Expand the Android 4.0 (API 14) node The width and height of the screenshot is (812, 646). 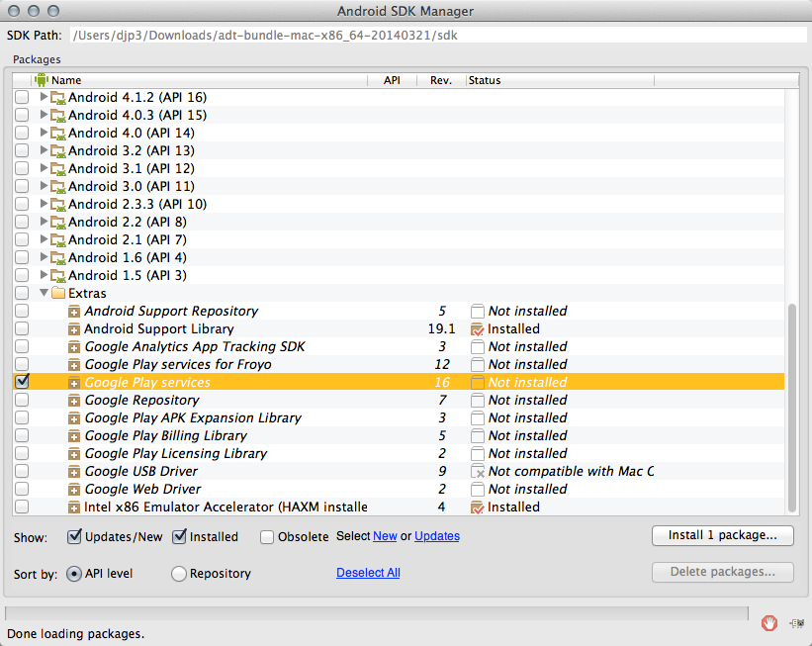(x=44, y=134)
